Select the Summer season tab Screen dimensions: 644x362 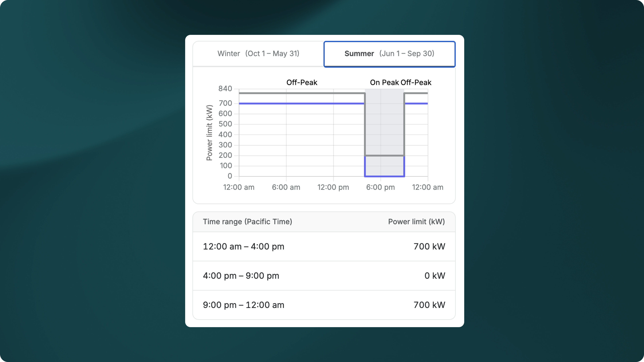389,54
